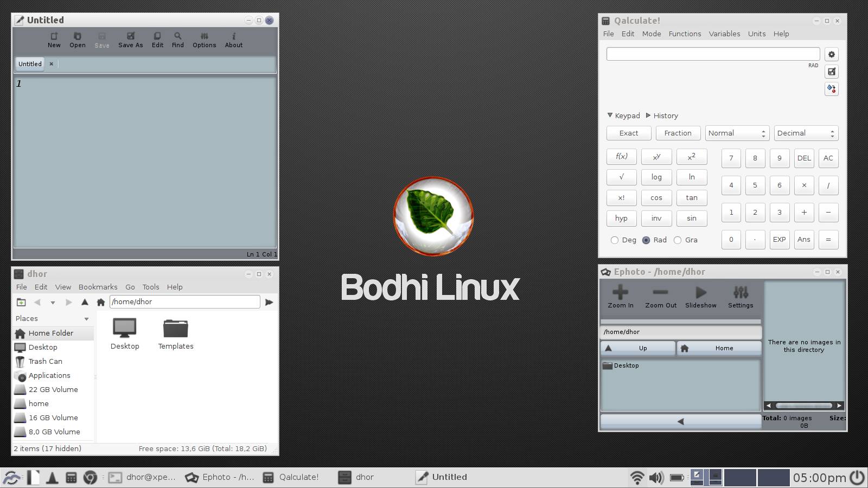
Task: Create a new document in the text editor
Action: pos(54,40)
